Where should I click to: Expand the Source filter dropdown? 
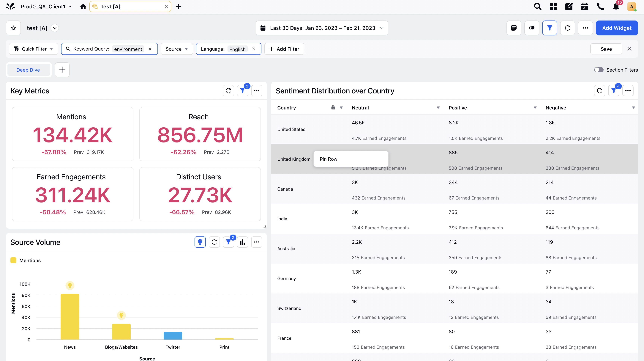177,49
